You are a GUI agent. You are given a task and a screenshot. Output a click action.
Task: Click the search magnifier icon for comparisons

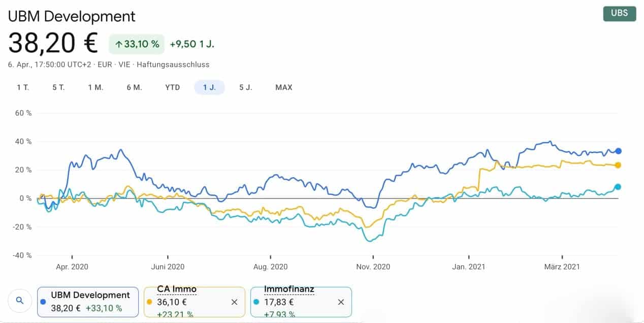[x=20, y=301]
